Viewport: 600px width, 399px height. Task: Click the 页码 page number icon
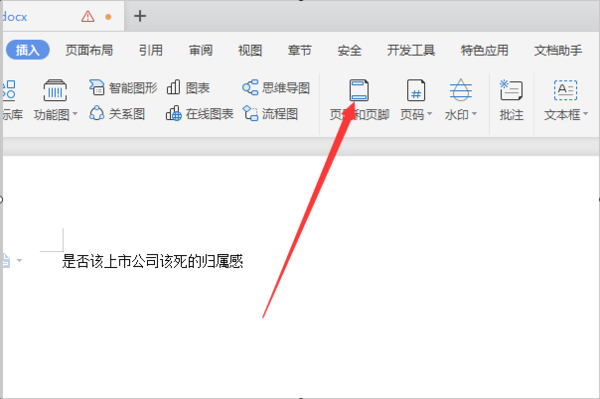[416, 90]
